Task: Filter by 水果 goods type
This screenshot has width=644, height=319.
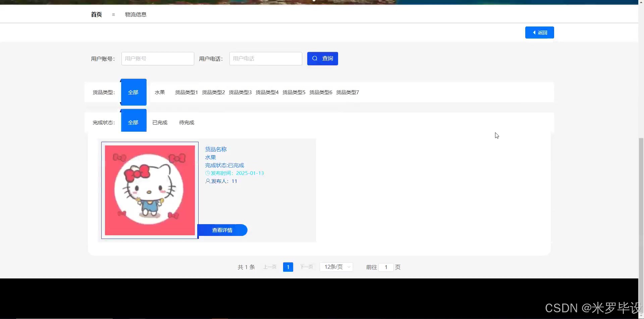Action: (x=160, y=92)
